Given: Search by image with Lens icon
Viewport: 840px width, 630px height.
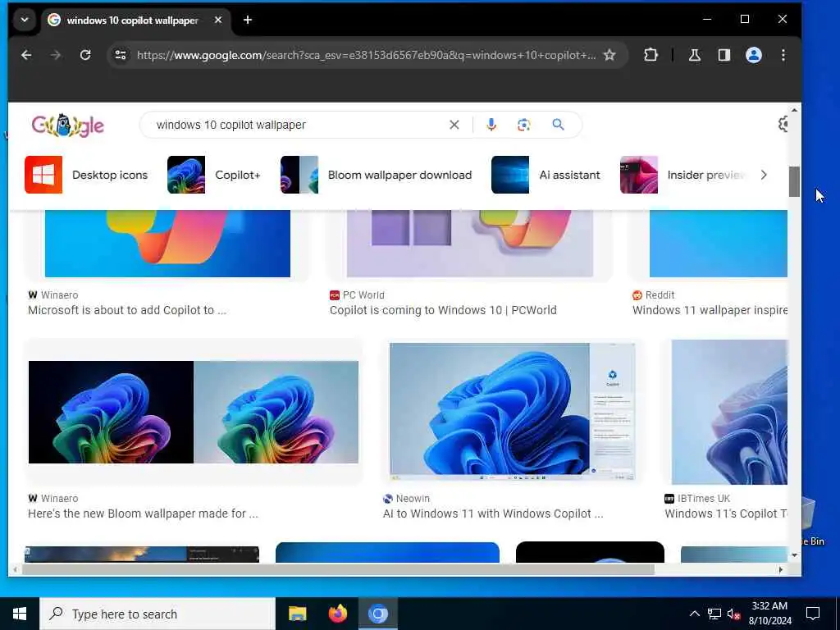Looking at the screenshot, I should click(524, 125).
